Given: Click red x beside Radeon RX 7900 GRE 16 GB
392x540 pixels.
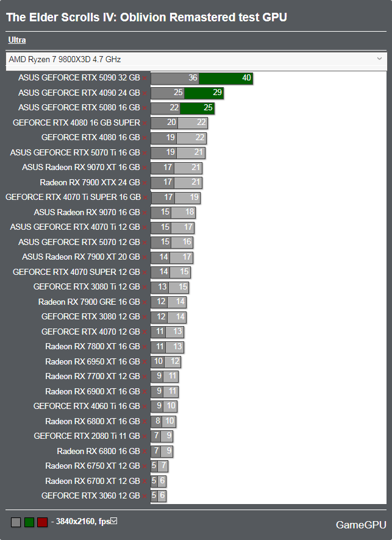Looking at the screenshot, I should click(144, 302).
